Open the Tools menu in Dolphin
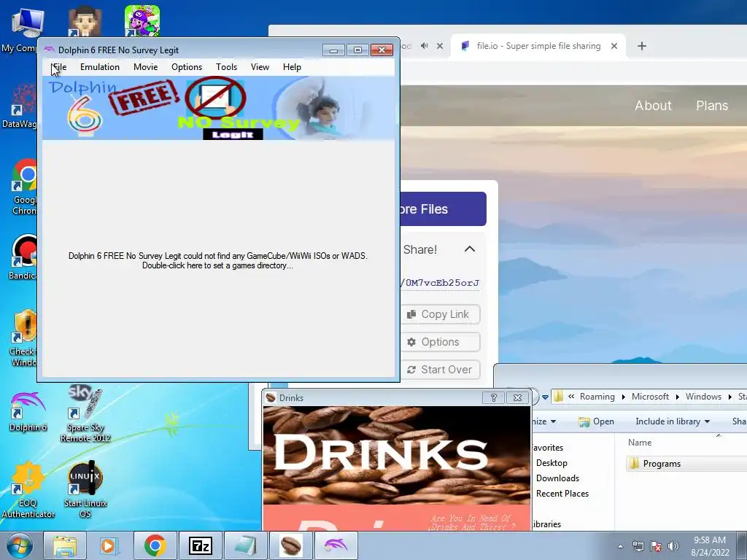The height and width of the screenshot is (560, 747). pyautogui.click(x=226, y=67)
